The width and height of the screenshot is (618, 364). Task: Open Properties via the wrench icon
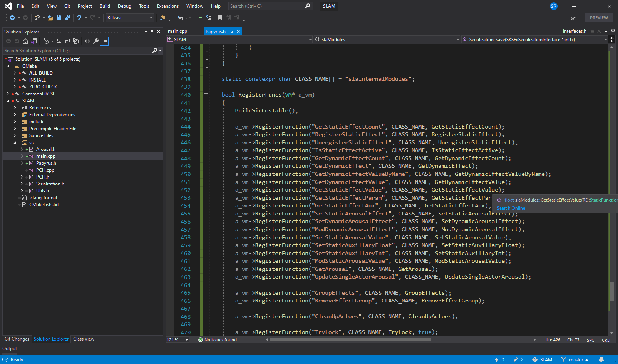(96, 41)
